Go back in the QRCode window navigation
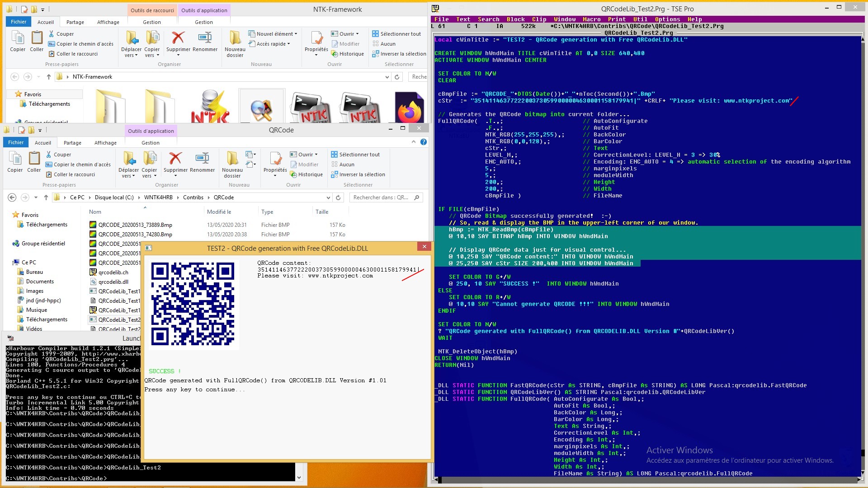Viewport: 868px width, 488px height. (x=12, y=197)
